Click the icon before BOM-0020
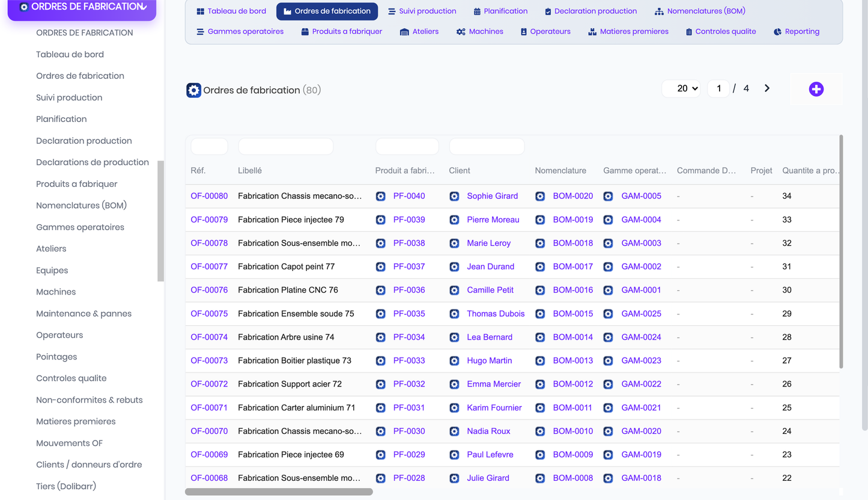 click(541, 197)
